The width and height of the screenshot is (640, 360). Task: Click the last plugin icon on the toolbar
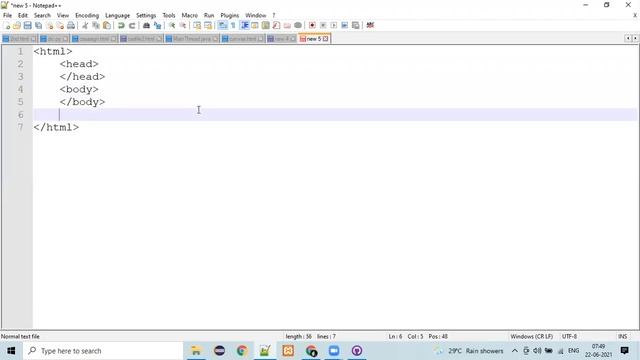tap(370, 25)
